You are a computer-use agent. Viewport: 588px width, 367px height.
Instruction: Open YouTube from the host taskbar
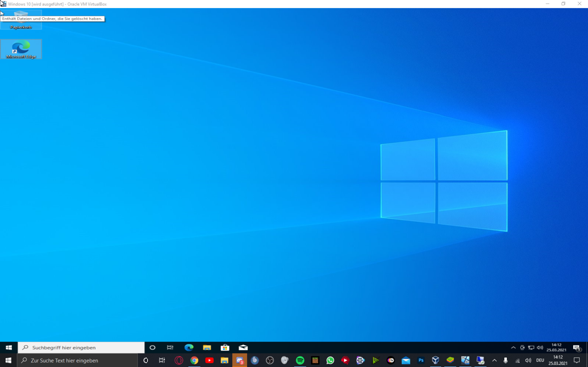click(209, 360)
